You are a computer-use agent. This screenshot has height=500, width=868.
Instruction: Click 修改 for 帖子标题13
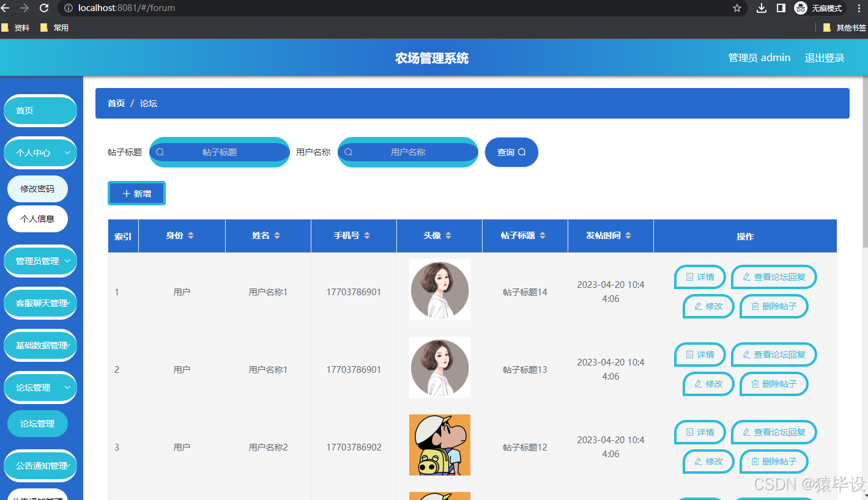[708, 384]
